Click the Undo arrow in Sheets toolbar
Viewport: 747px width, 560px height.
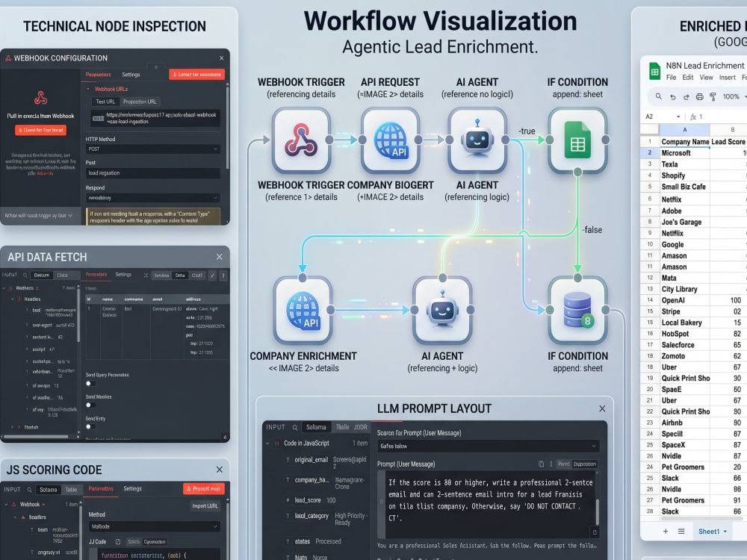(673, 96)
